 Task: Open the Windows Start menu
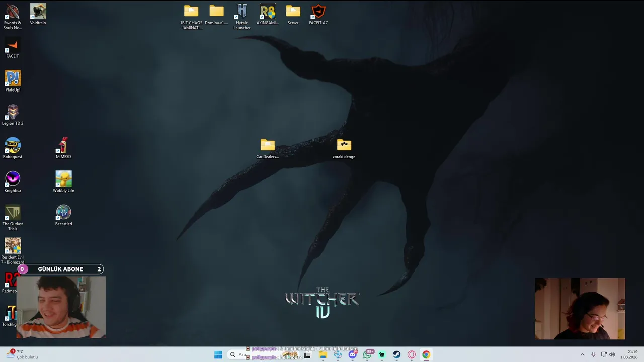point(218,355)
